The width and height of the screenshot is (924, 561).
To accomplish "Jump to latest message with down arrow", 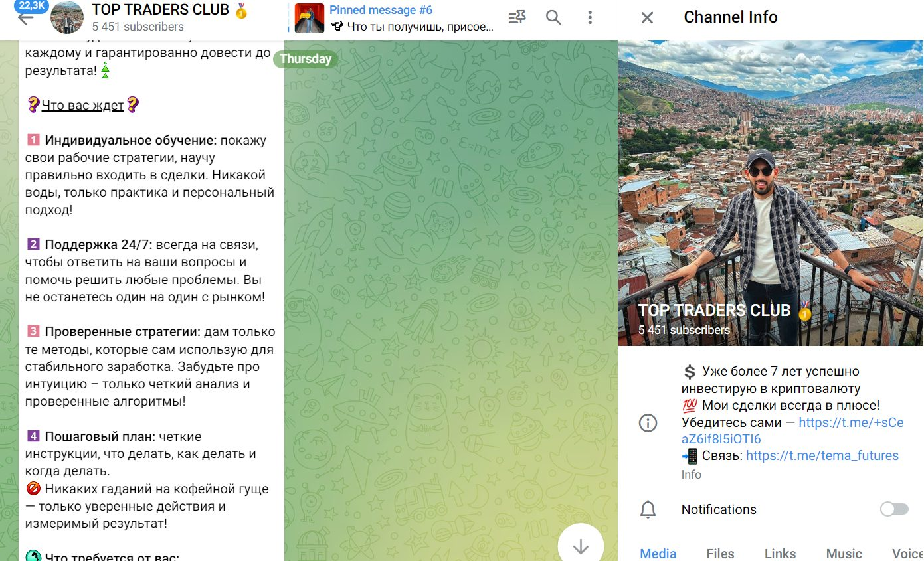I will tap(581, 546).
